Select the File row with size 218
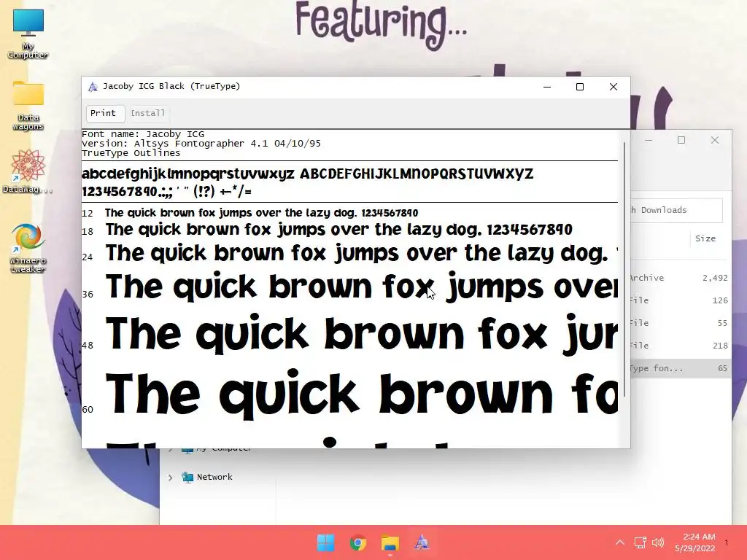Screen dimensions: 747x560 click(x=681, y=345)
